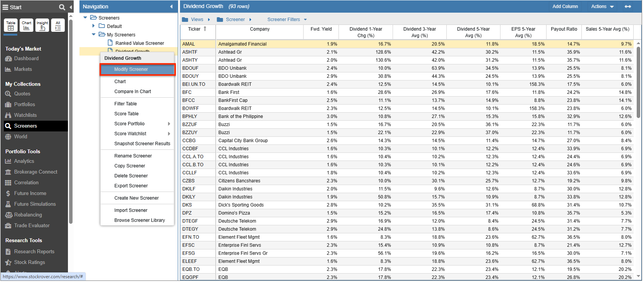Open the Actions dropdown menu
Viewport: 644px width, 282px height.
(x=602, y=7)
